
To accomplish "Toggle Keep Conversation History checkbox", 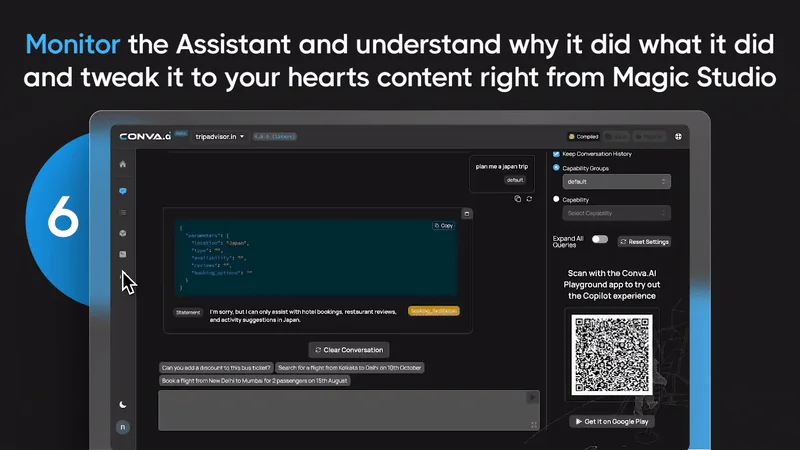I will [x=556, y=154].
